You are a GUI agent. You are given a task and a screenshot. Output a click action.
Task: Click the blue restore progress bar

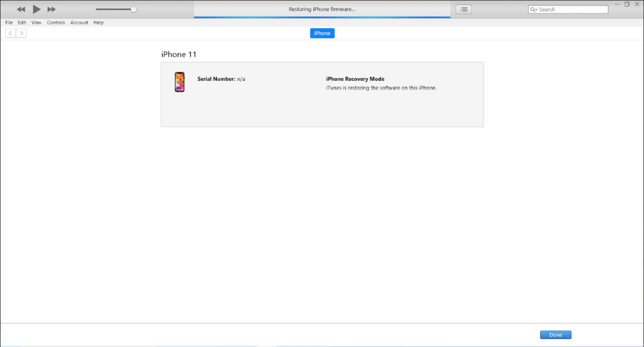pyautogui.click(x=322, y=17)
